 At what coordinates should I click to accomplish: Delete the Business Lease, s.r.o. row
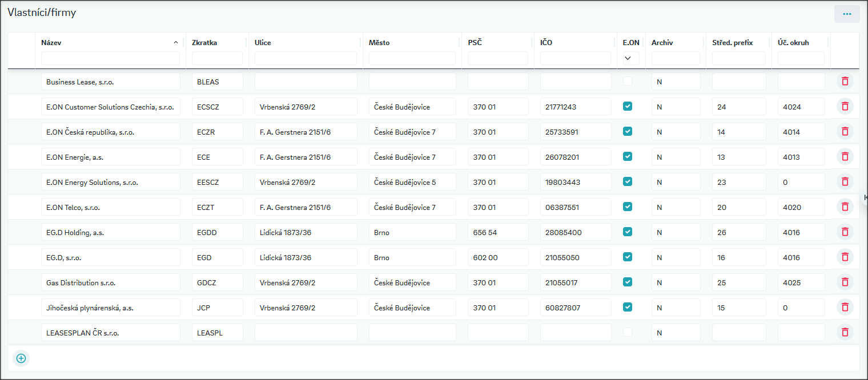coord(845,81)
